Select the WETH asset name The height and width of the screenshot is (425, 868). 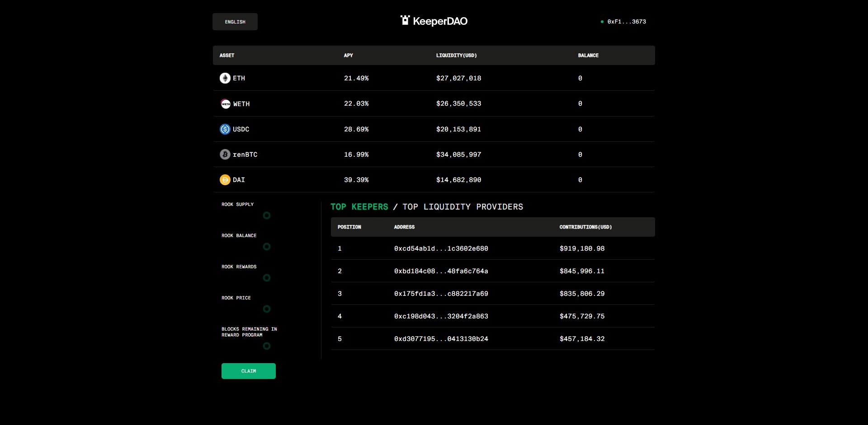[241, 104]
